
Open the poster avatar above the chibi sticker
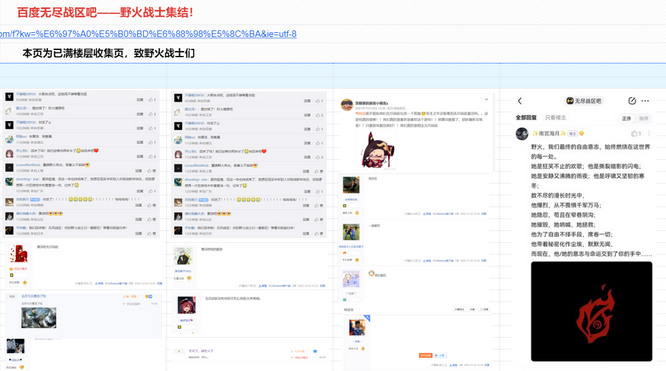pos(347,105)
